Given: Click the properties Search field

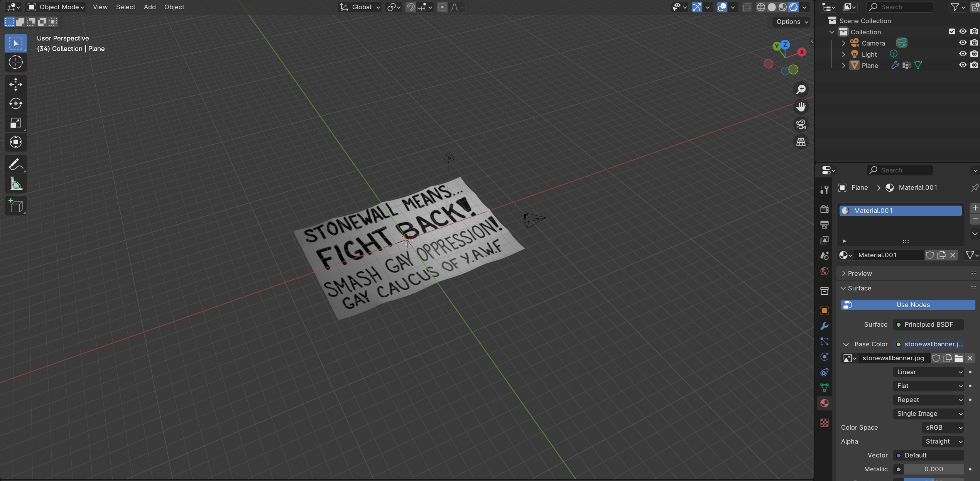Looking at the screenshot, I should tap(899, 170).
